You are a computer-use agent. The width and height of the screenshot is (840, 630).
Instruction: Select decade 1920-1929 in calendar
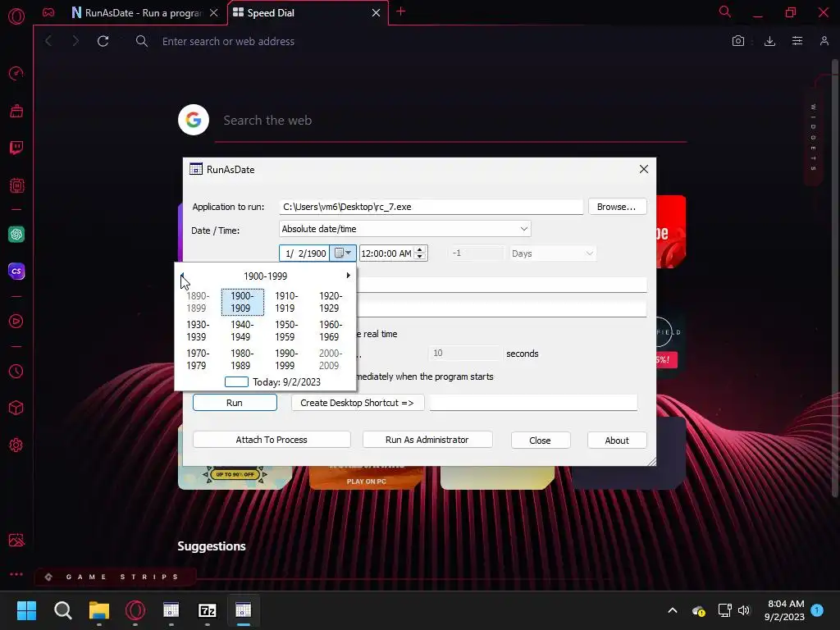pos(331,302)
